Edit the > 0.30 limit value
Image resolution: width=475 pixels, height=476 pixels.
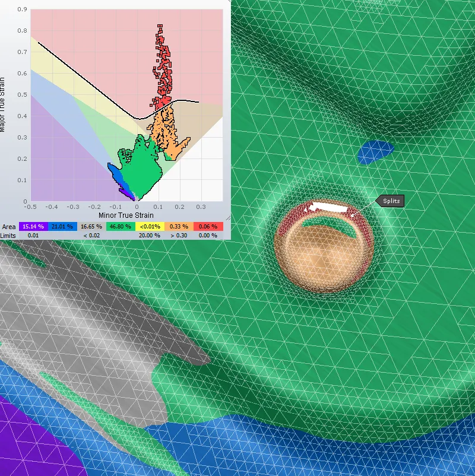point(178,236)
